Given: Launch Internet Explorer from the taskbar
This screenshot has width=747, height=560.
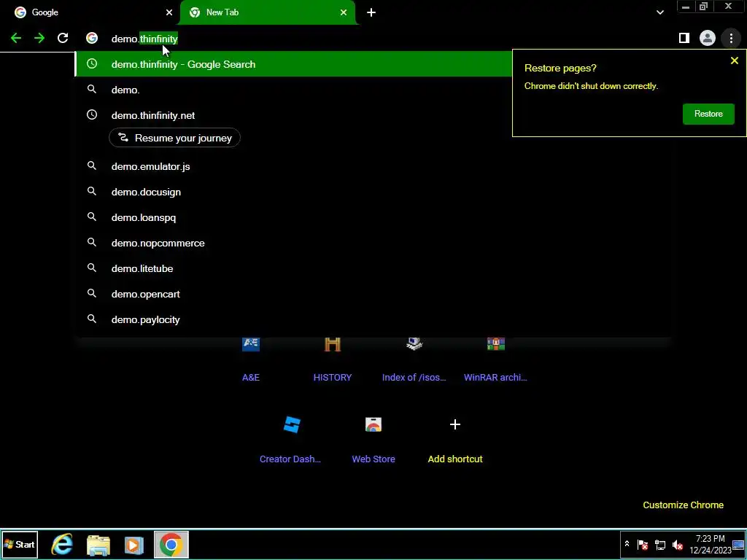Looking at the screenshot, I should pyautogui.click(x=63, y=544).
